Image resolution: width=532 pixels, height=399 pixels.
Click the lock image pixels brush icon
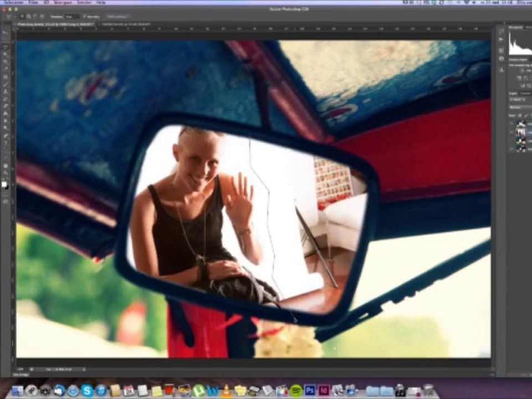pos(526,116)
